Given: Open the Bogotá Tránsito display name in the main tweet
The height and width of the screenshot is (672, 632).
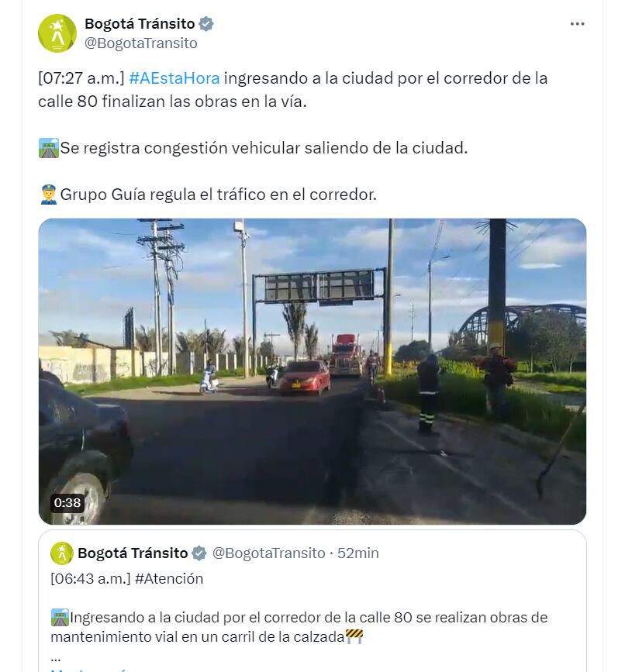Looking at the screenshot, I should click(140, 24).
